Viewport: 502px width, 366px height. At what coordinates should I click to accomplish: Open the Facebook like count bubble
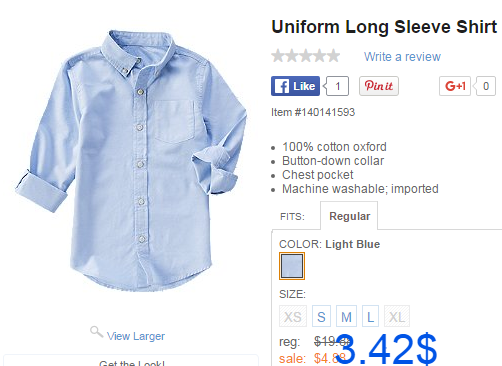point(337,86)
